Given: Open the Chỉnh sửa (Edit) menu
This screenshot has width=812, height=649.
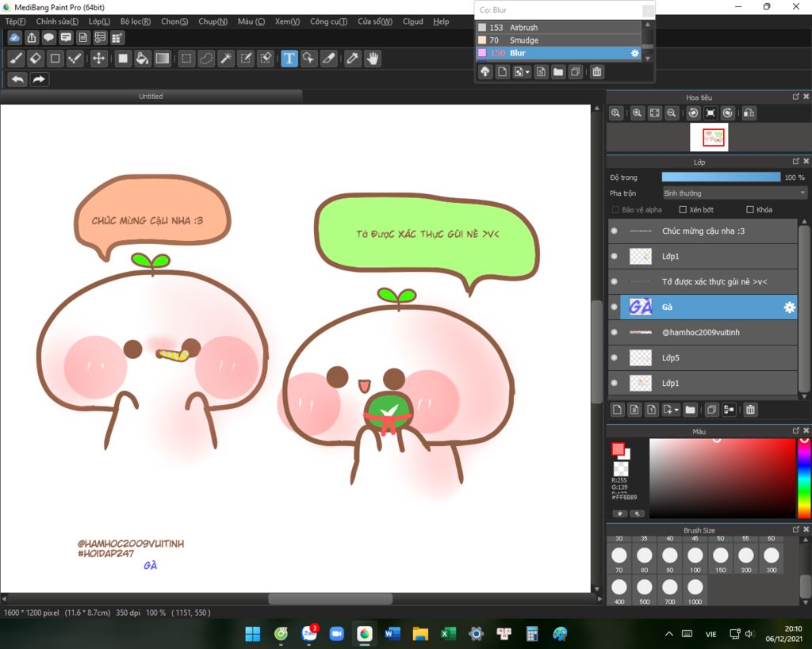Looking at the screenshot, I should 57,21.
